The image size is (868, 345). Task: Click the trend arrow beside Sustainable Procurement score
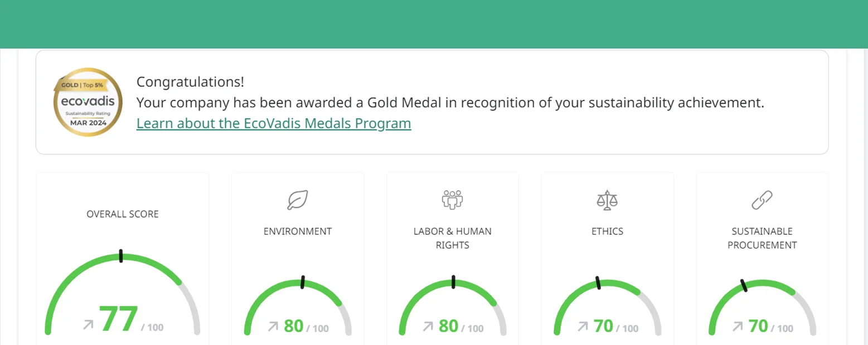click(x=738, y=327)
